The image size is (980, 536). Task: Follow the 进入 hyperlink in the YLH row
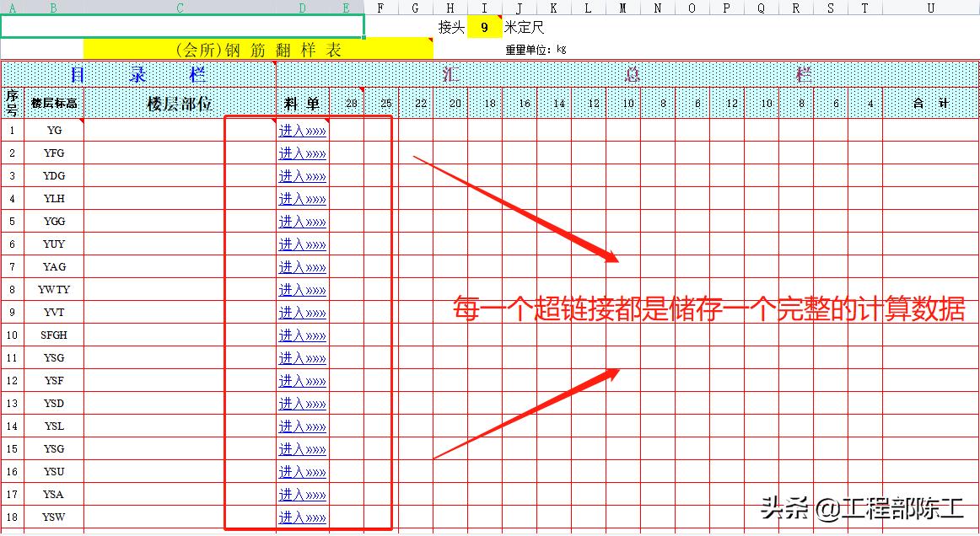point(302,199)
